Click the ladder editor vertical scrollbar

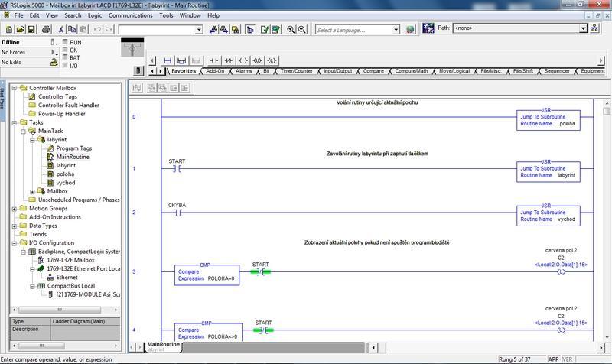(607, 220)
